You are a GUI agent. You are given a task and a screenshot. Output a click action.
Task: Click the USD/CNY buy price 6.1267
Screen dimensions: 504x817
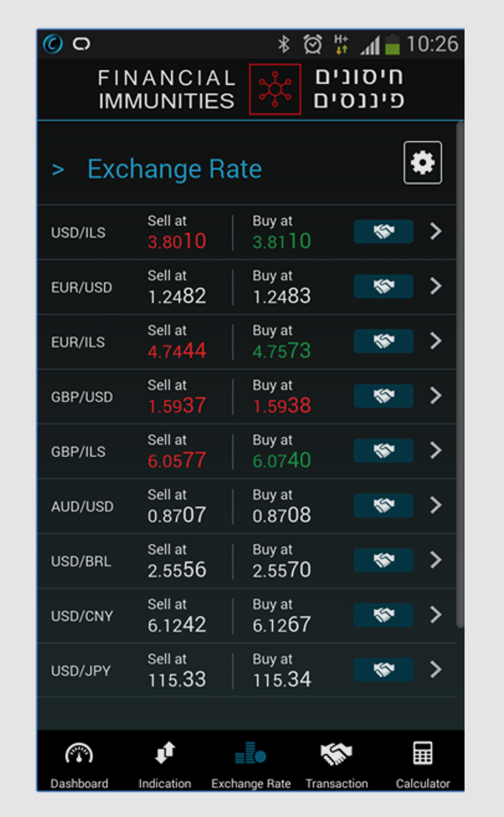tap(282, 625)
